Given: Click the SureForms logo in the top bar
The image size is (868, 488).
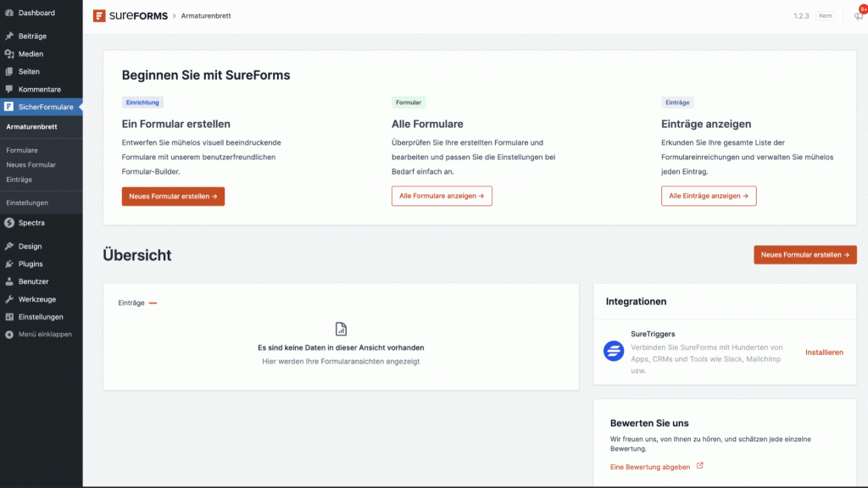Looking at the screenshot, I should pos(97,14).
